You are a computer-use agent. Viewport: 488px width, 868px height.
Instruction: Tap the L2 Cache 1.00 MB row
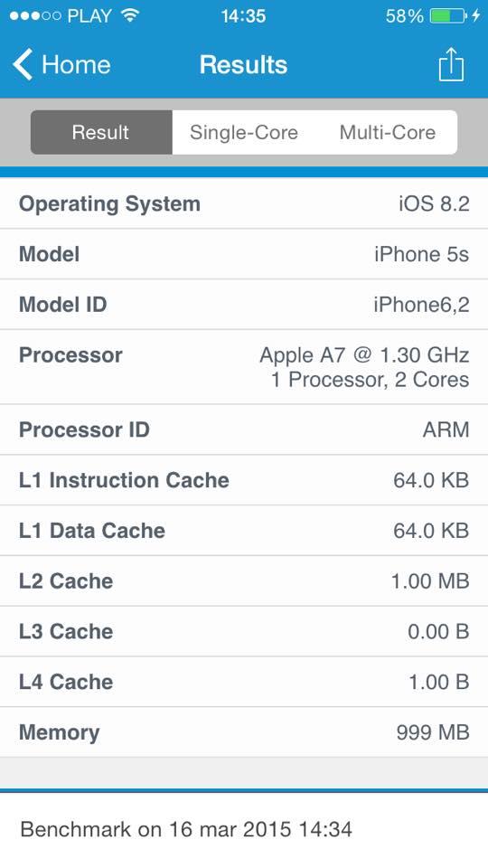click(244, 580)
